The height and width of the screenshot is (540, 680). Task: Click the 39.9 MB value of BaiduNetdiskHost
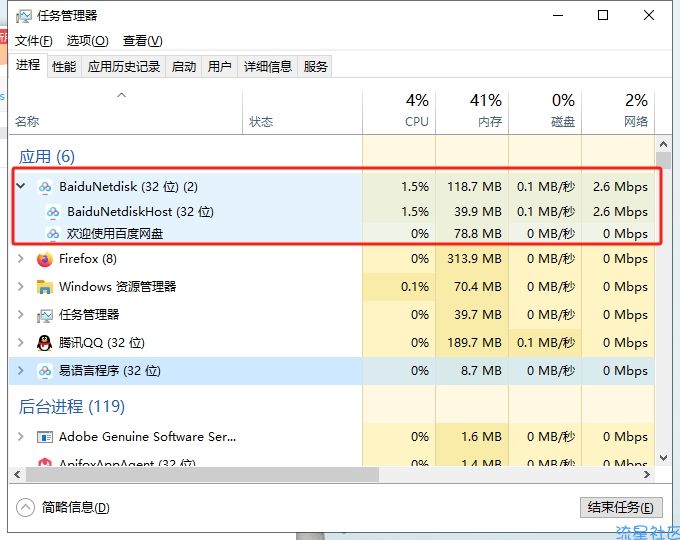pos(477,212)
